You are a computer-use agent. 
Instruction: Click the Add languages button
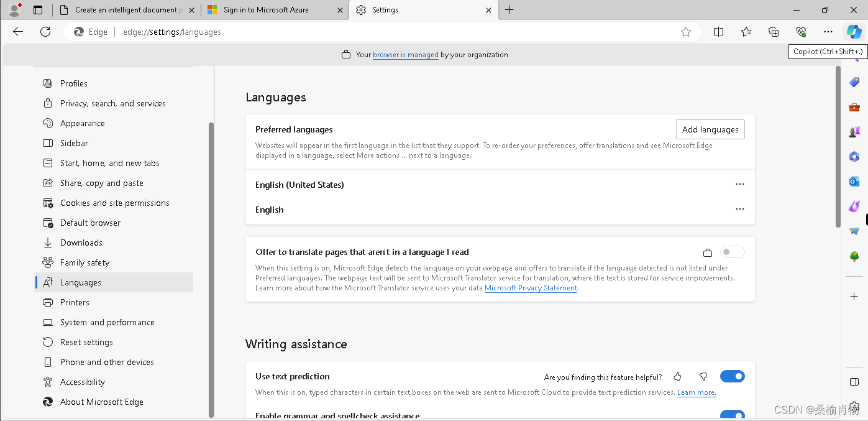[710, 129]
